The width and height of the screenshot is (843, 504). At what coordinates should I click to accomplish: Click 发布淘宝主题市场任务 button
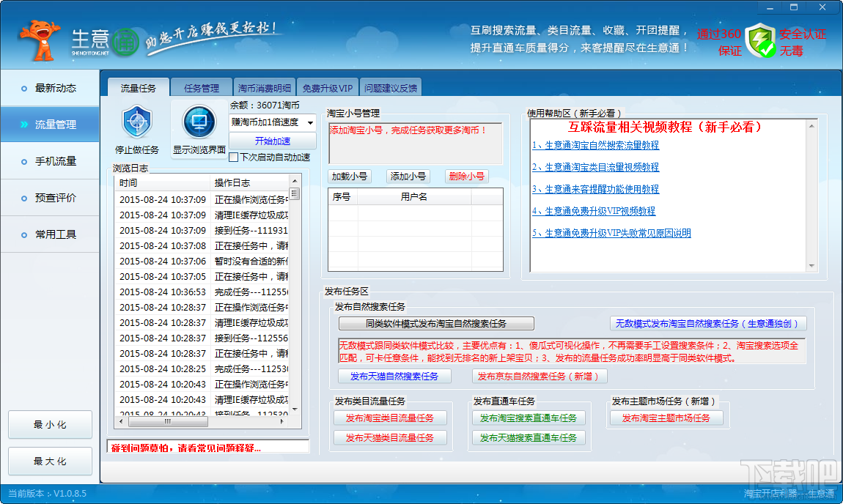[x=666, y=418]
